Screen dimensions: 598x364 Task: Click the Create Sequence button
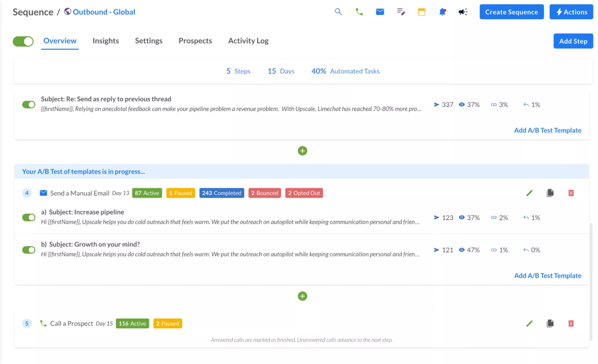coord(511,12)
